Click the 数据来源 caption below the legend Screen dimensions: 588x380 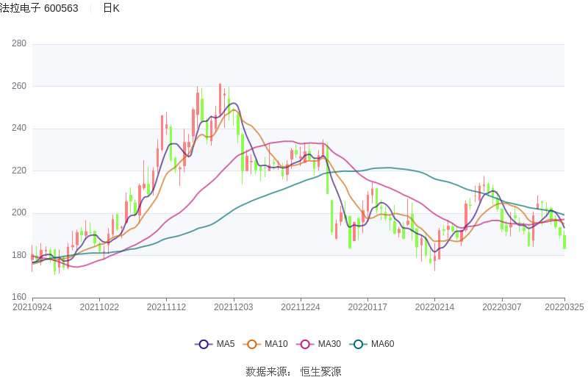pos(268,372)
